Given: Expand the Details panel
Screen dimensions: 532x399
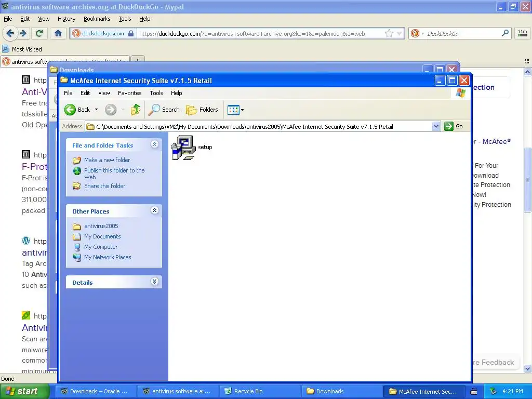Looking at the screenshot, I should 154,281.
